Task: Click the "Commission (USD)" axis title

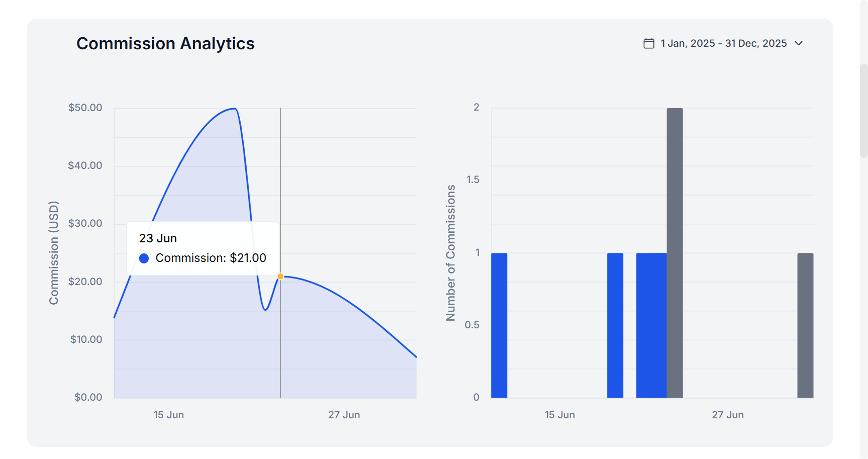Action: click(54, 253)
